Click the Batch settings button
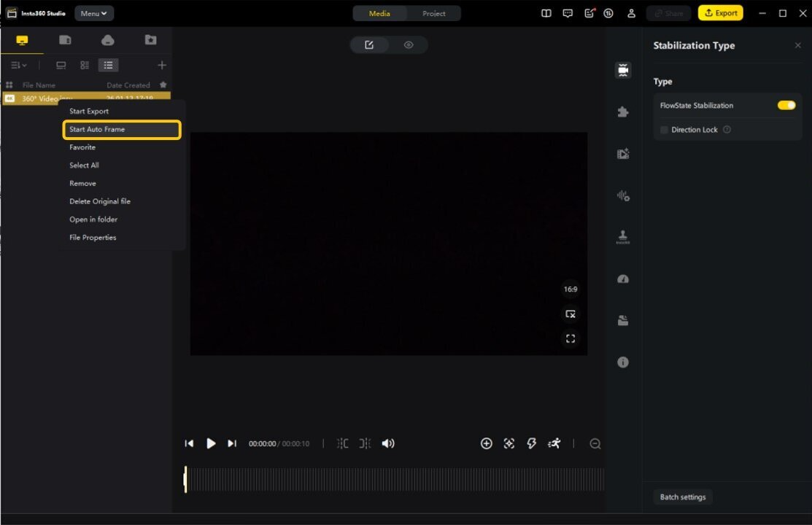The image size is (812, 525). tap(683, 497)
